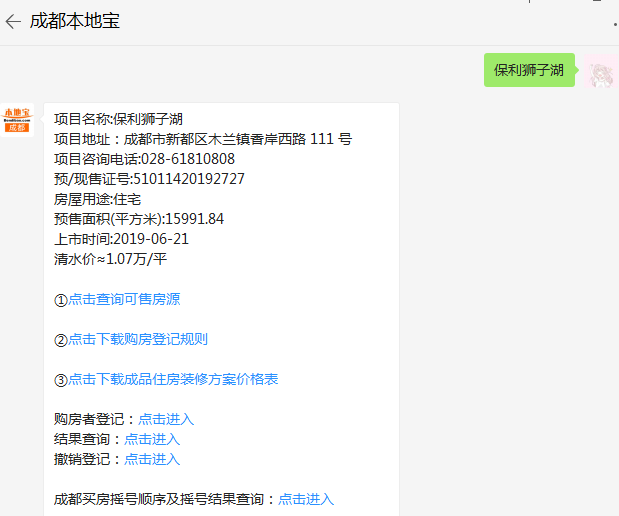619x516 pixels.
Task: Open the sender's pink profile avatar
Action: [601, 71]
